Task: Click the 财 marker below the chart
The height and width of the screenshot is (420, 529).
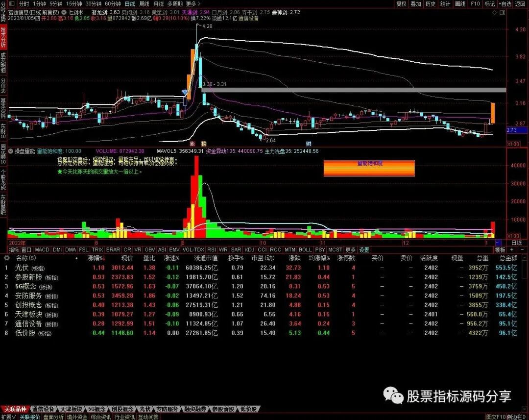Action: (309, 144)
